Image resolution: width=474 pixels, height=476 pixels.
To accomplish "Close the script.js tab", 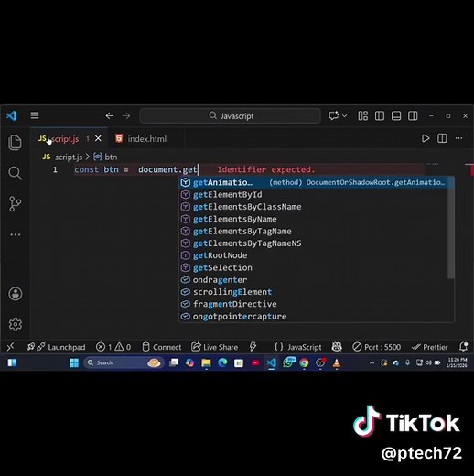I will click(x=98, y=138).
